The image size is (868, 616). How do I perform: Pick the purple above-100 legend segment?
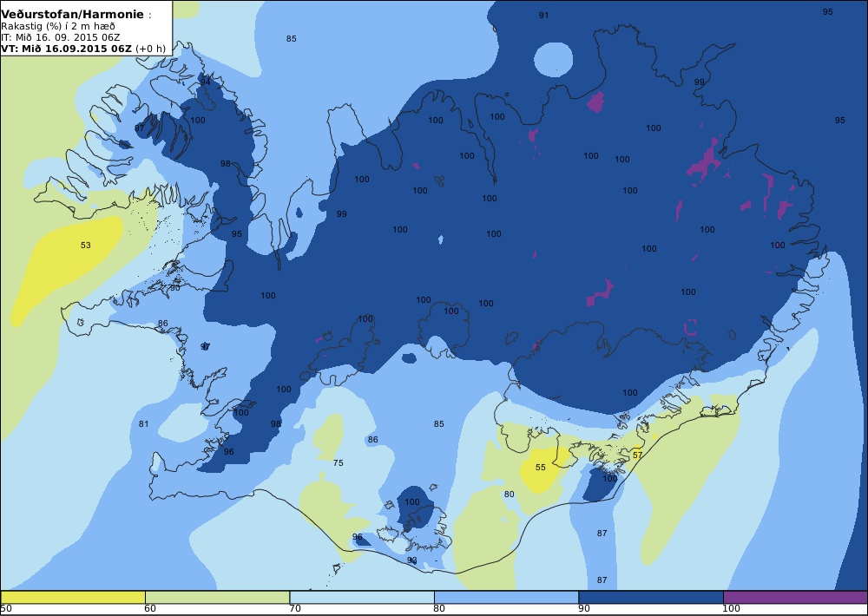point(795,597)
